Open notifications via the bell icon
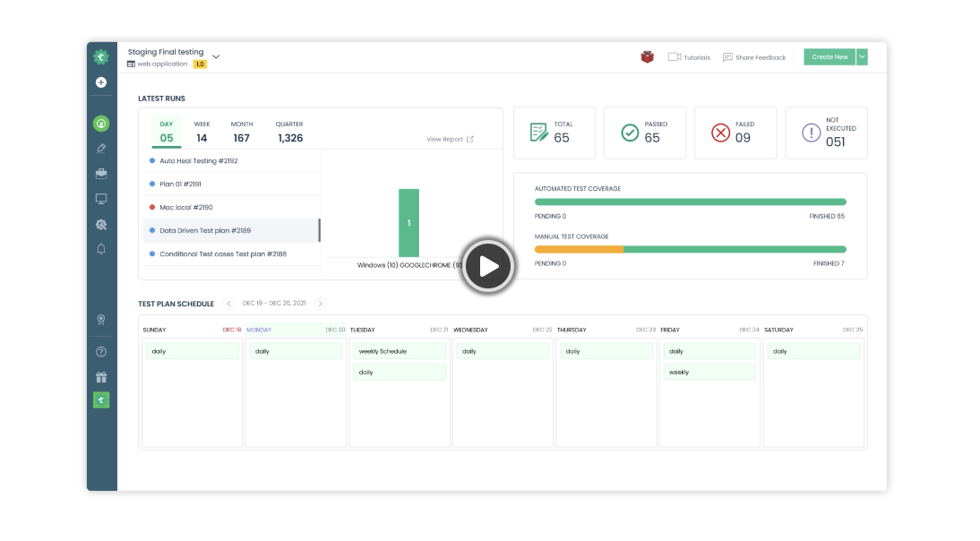980x541 pixels. coord(101,250)
